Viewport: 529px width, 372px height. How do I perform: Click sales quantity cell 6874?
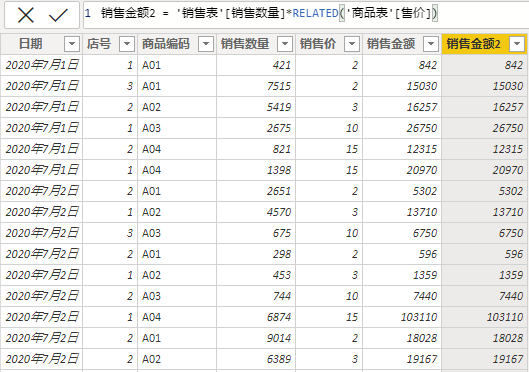(256, 317)
